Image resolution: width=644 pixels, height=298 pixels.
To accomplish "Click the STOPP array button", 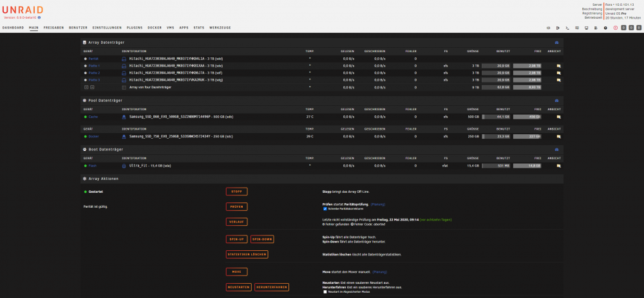I will (x=236, y=192).
